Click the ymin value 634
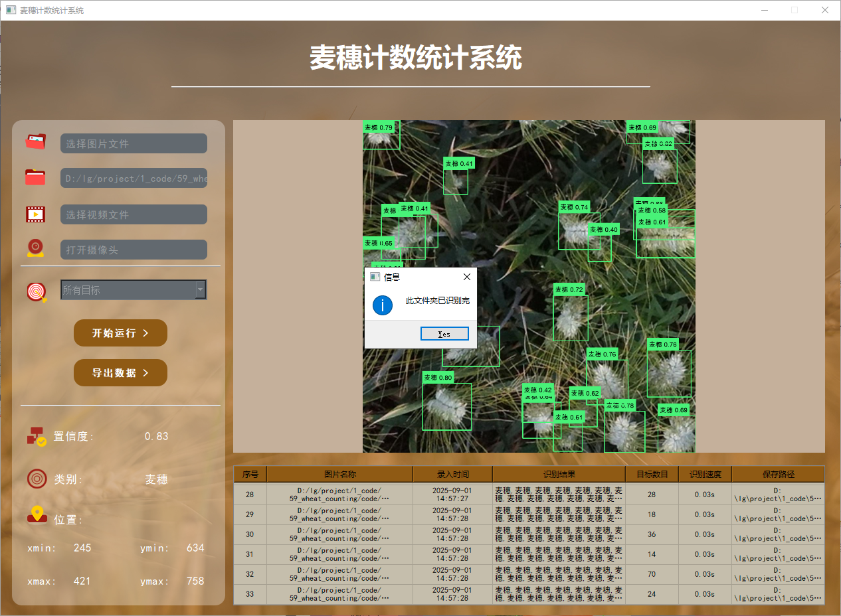 tap(195, 548)
